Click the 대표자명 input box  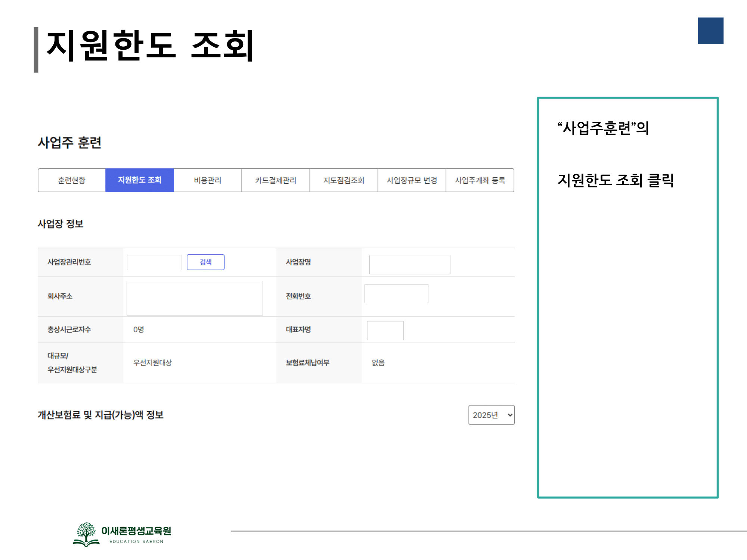[385, 330]
